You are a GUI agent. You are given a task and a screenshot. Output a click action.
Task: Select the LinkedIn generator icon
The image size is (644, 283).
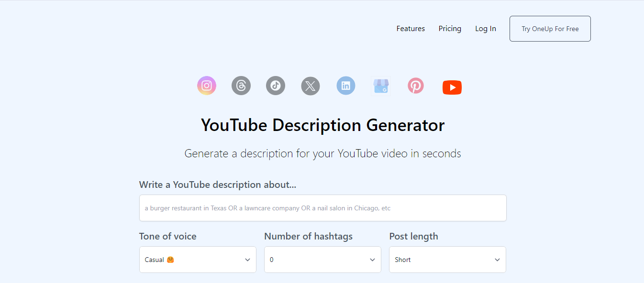[346, 86]
